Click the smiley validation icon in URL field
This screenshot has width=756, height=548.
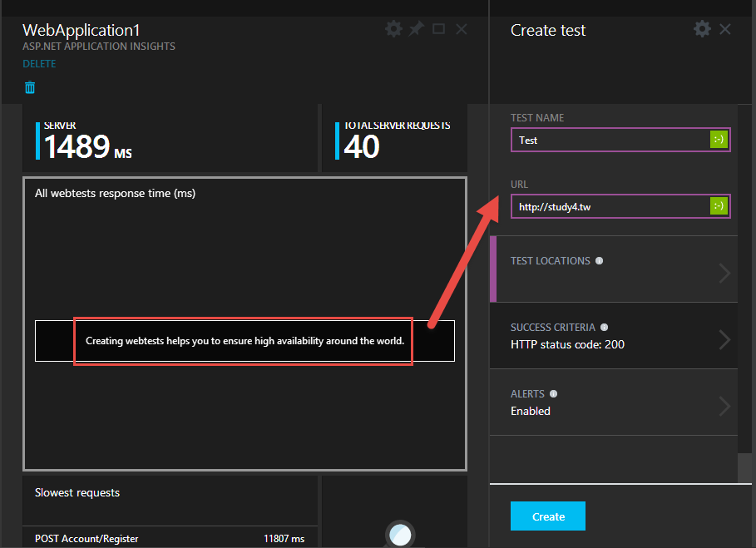(x=719, y=206)
